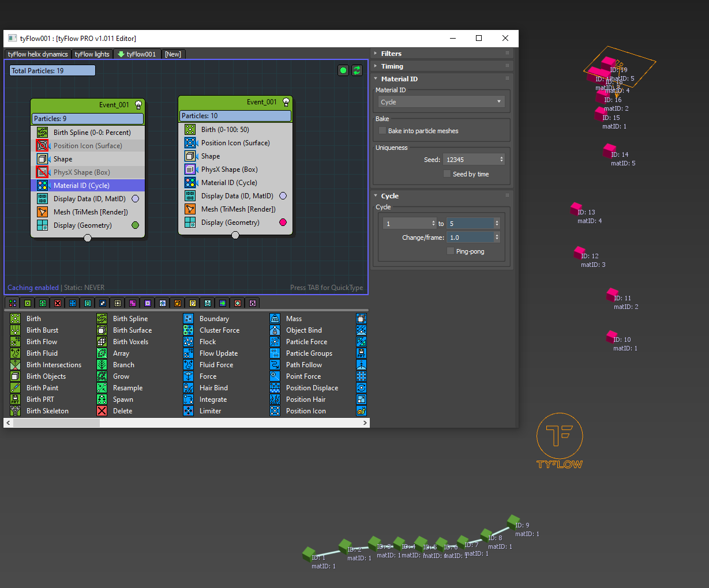
Task: Open the Material ID mode dropdown showing Cycle
Action: [x=441, y=102]
